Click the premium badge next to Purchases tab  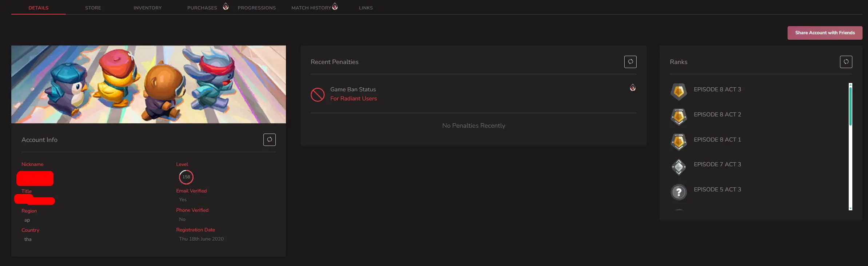pyautogui.click(x=226, y=7)
